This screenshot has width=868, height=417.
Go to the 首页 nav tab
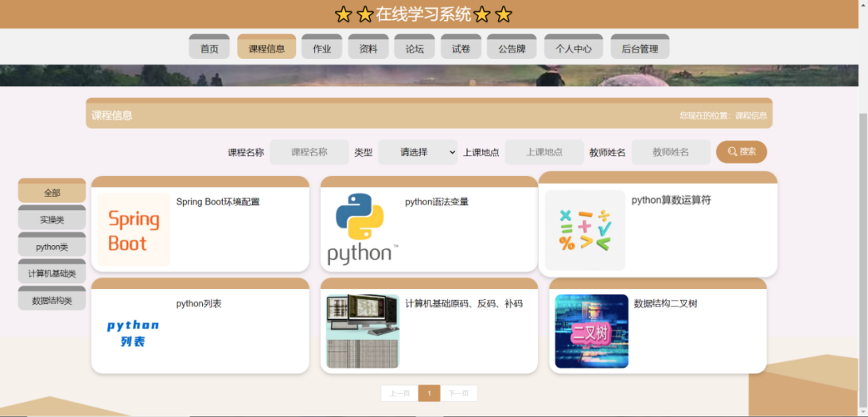209,49
